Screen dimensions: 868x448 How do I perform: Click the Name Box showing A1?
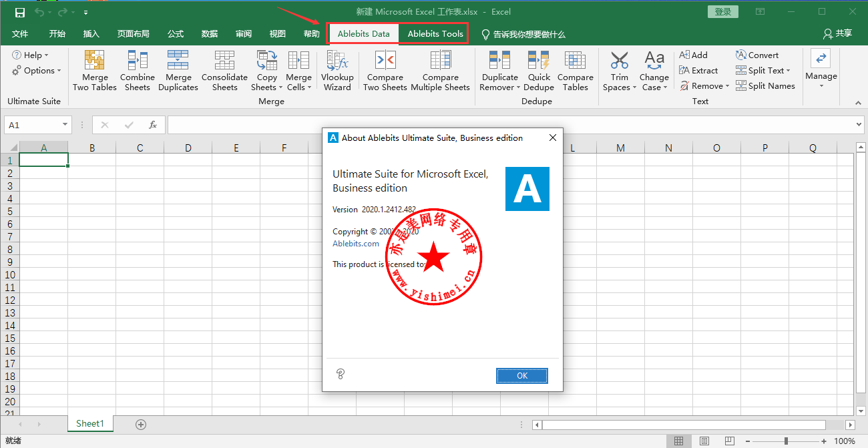pyautogui.click(x=33, y=125)
